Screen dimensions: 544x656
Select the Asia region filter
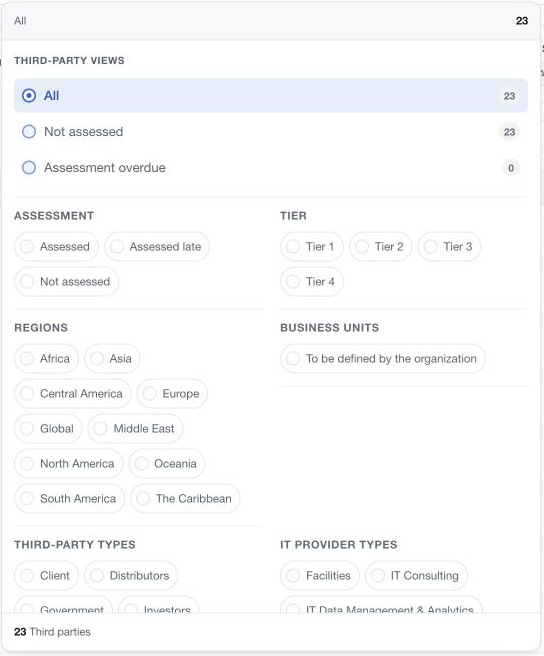coord(112,359)
